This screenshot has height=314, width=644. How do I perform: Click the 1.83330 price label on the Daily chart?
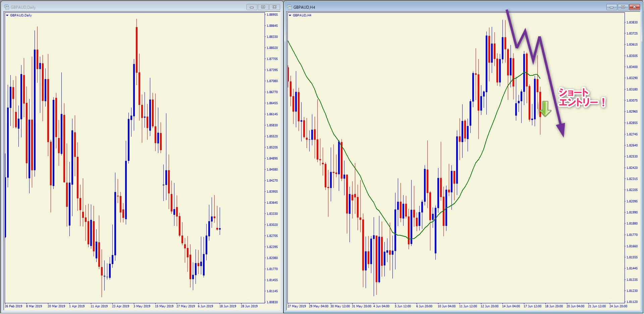(272, 214)
